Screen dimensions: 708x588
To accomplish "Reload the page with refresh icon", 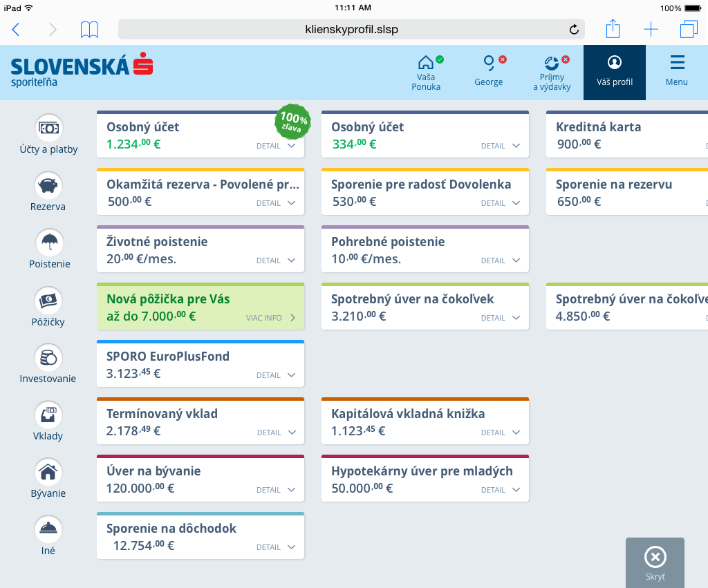I will (574, 30).
